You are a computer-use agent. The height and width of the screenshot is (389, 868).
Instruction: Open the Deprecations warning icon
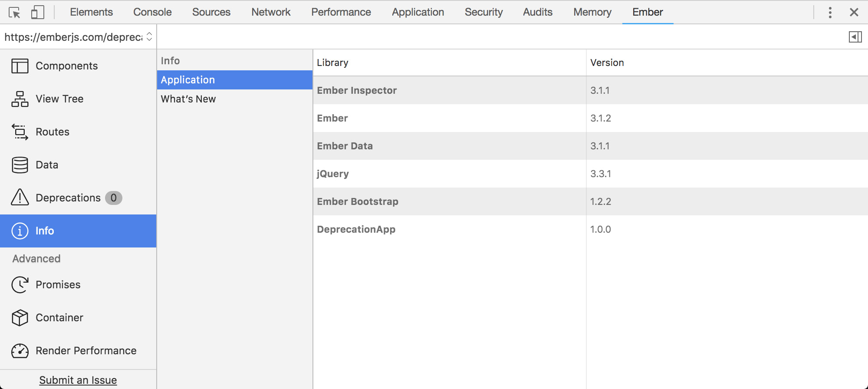tap(20, 198)
